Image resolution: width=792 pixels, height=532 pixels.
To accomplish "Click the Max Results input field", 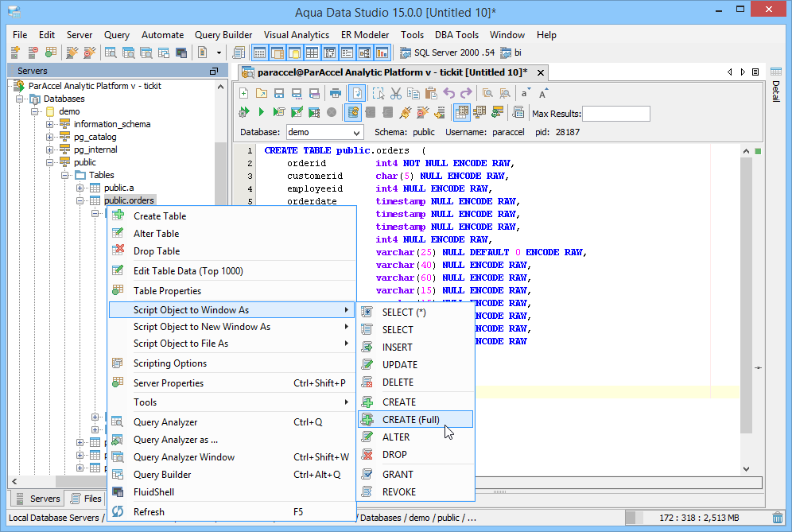I will click(616, 114).
